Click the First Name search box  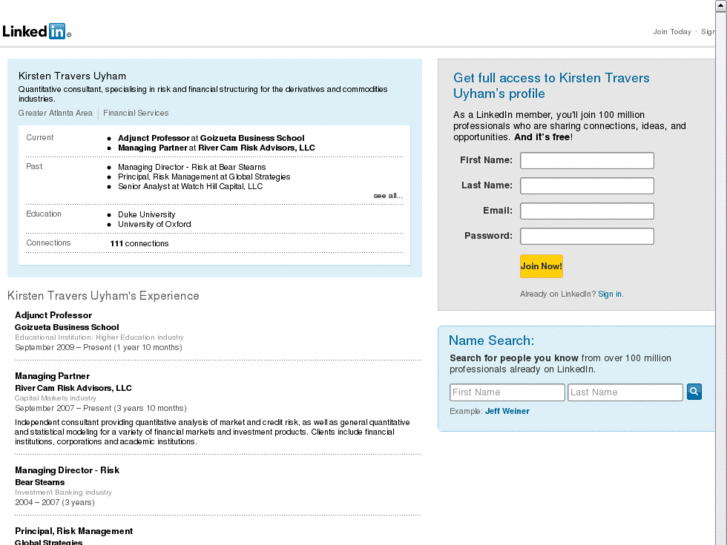click(x=507, y=392)
